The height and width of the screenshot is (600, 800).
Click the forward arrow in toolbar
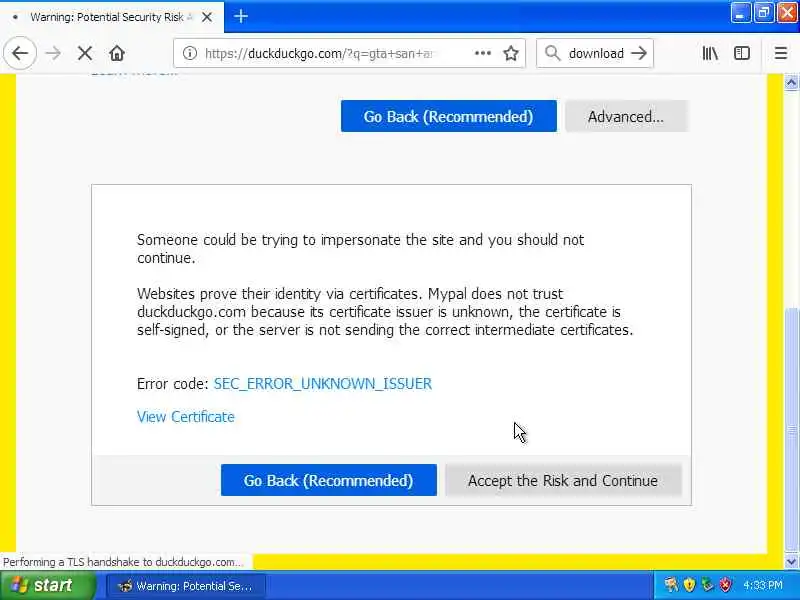point(53,53)
